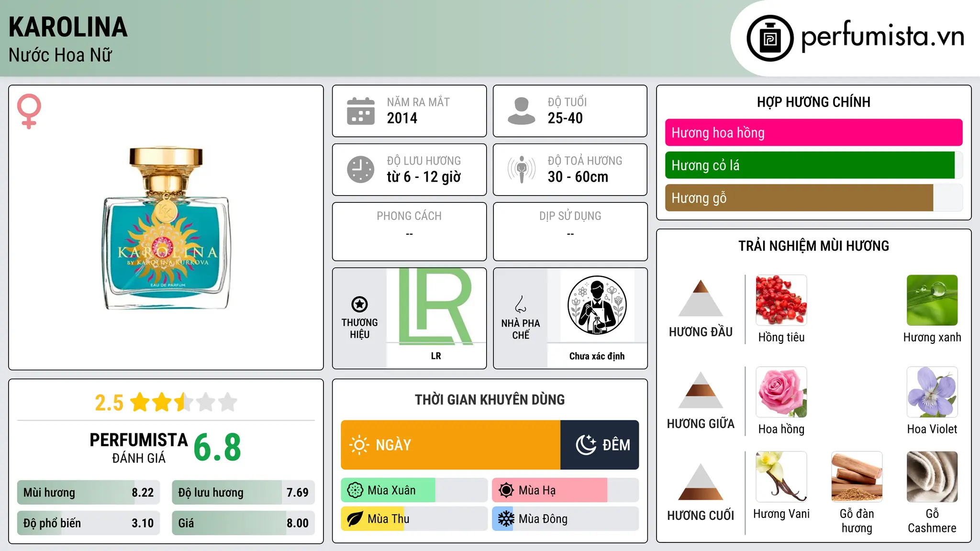This screenshot has width=980, height=551.
Task: Click the Mùi hương 8.22 score bar
Action: pyautogui.click(x=89, y=492)
